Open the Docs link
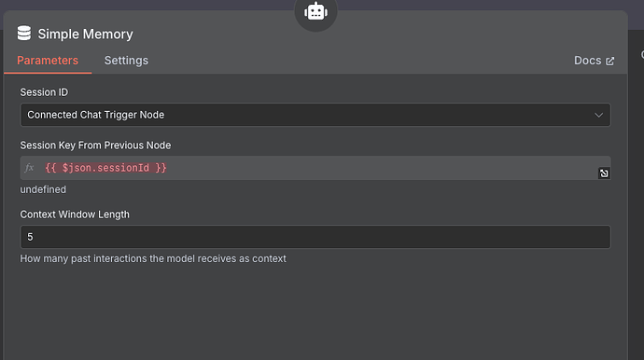The image size is (644, 360). [x=595, y=61]
